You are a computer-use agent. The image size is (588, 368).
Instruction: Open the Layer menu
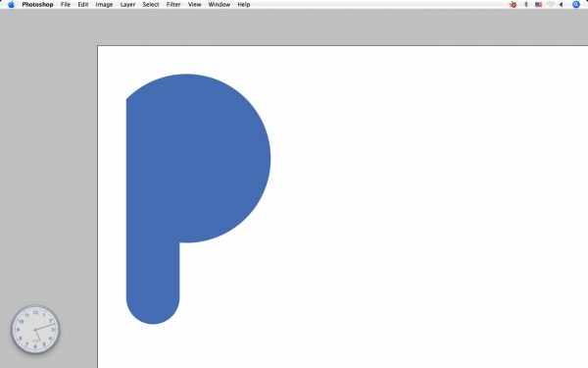pyautogui.click(x=127, y=5)
